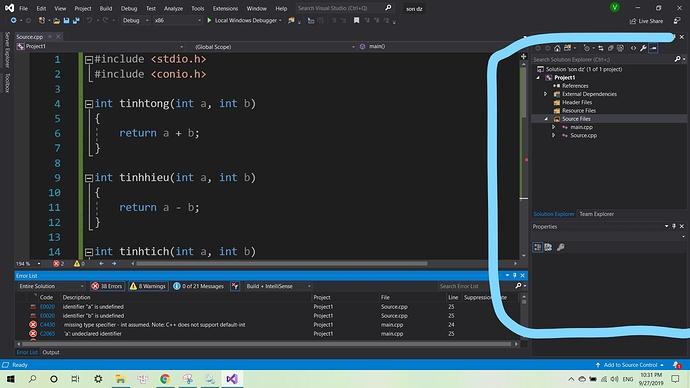Click Sync with Active Document arrows icon
The image size is (690, 388).
pos(601,48)
